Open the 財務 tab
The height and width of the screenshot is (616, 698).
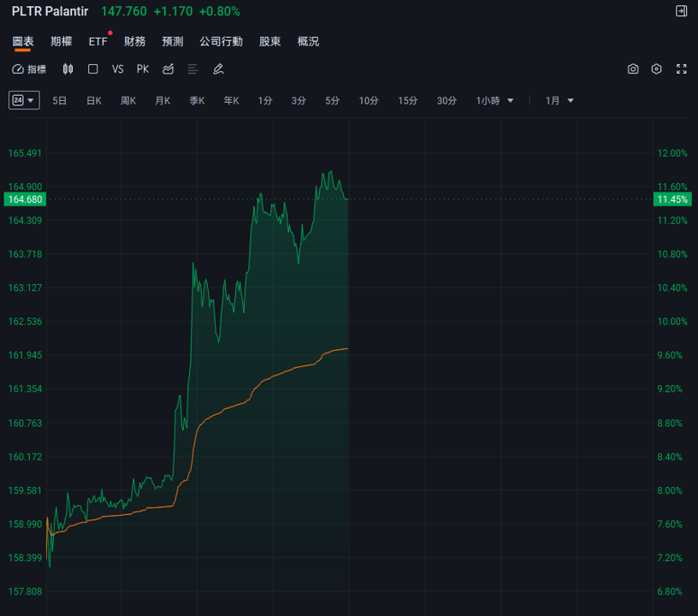pos(134,41)
